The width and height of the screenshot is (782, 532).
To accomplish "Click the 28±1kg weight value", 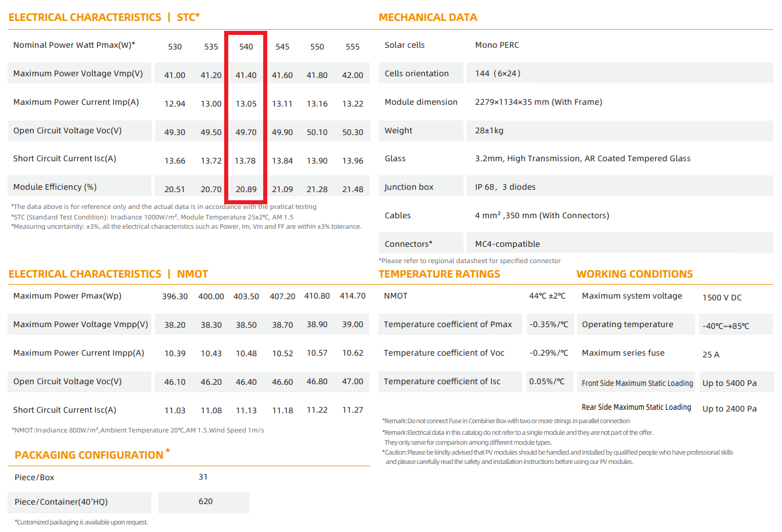I will click(x=489, y=130).
